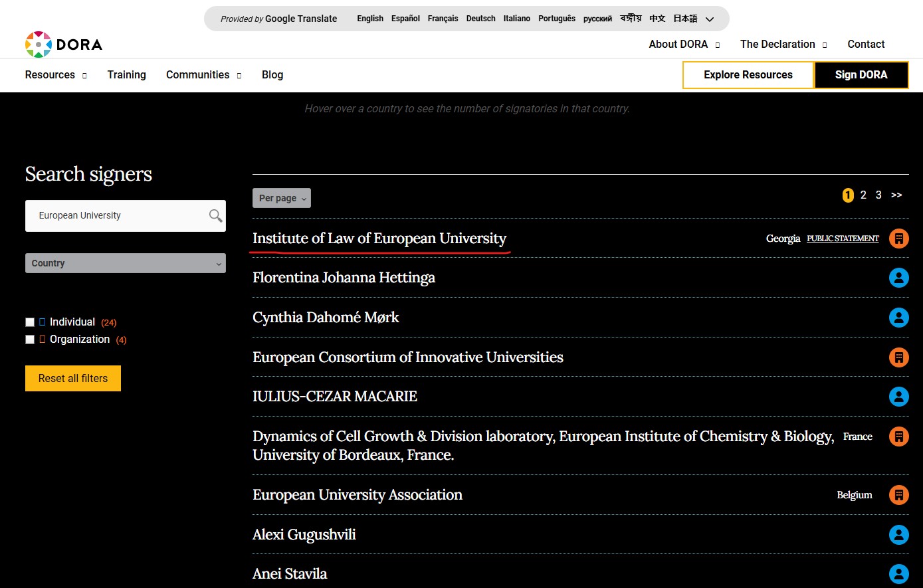Click individual icon for Anei Stavila
Image resolution: width=923 pixels, height=588 pixels.
pyautogui.click(x=898, y=574)
